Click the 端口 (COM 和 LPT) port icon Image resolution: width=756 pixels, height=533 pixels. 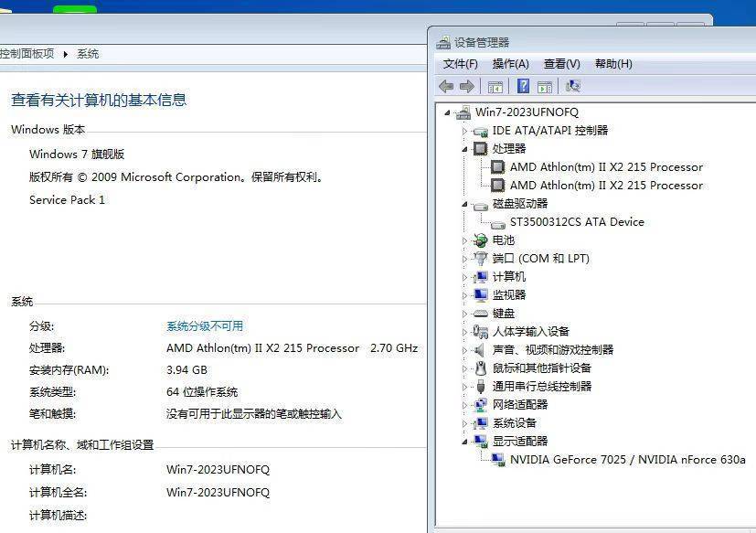tap(480, 259)
